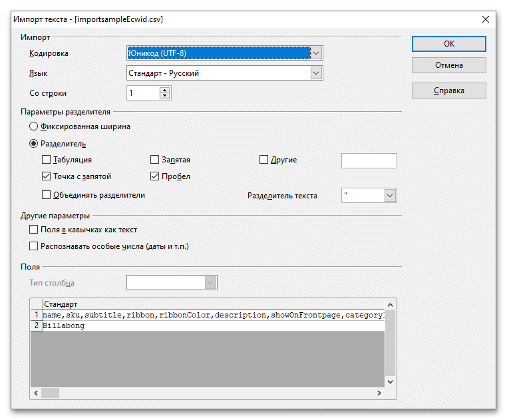Screen dimensions: 507x420
Task: Select the 'Разделитель' radio option
Action: coord(33,143)
